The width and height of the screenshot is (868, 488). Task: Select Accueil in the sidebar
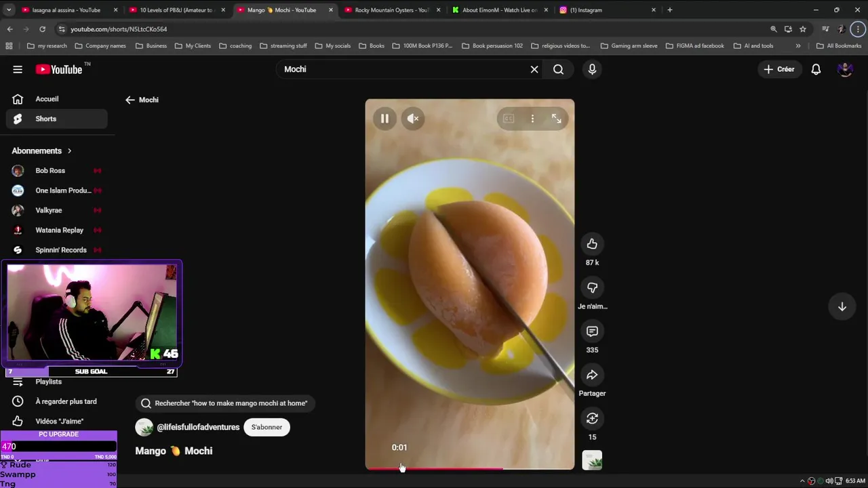click(x=57, y=99)
